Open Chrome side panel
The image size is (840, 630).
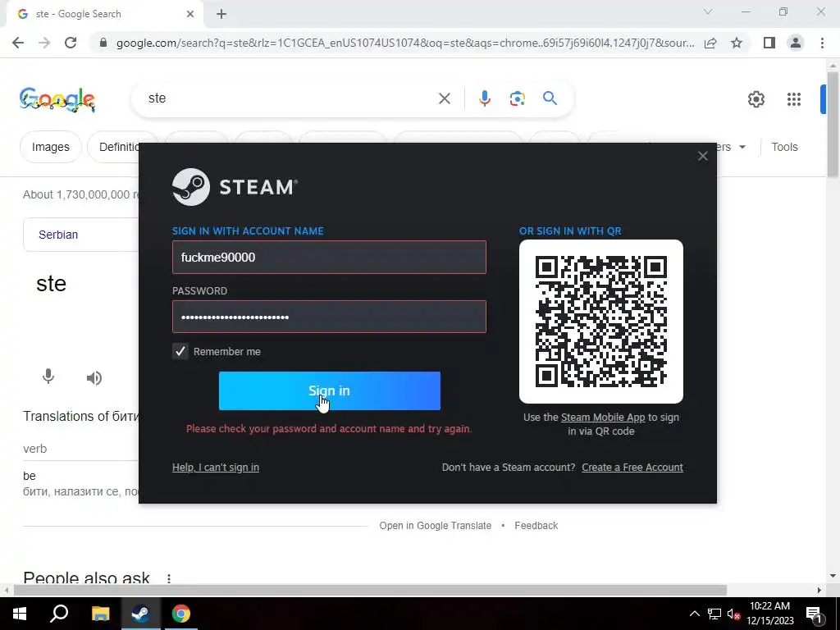coord(769,43)
